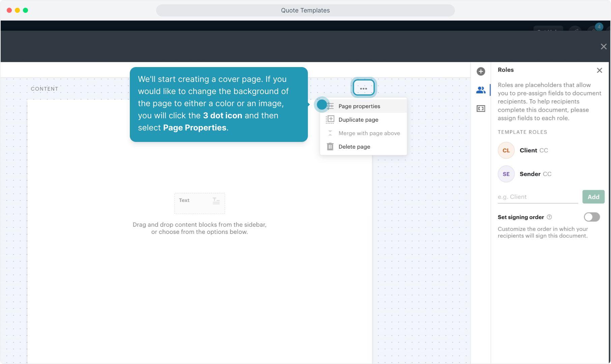Click the Merge page arrows icon
The image size is (611, 364).
click(x=330, y=133)
